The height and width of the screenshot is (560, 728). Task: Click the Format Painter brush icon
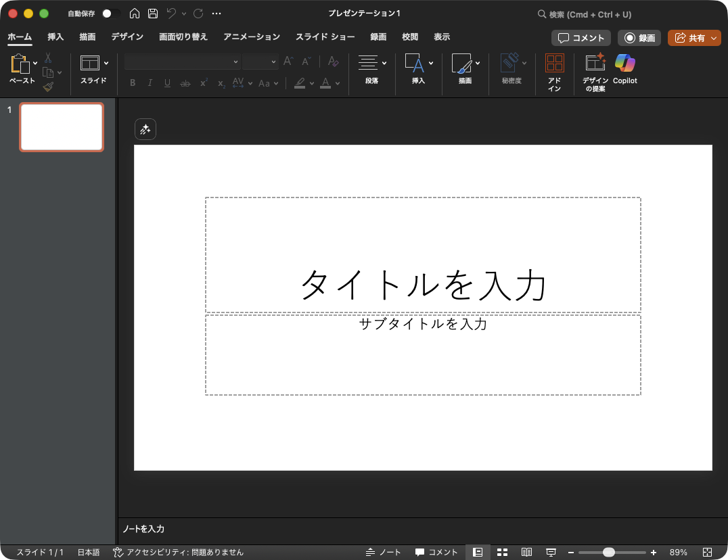(48, 87)
